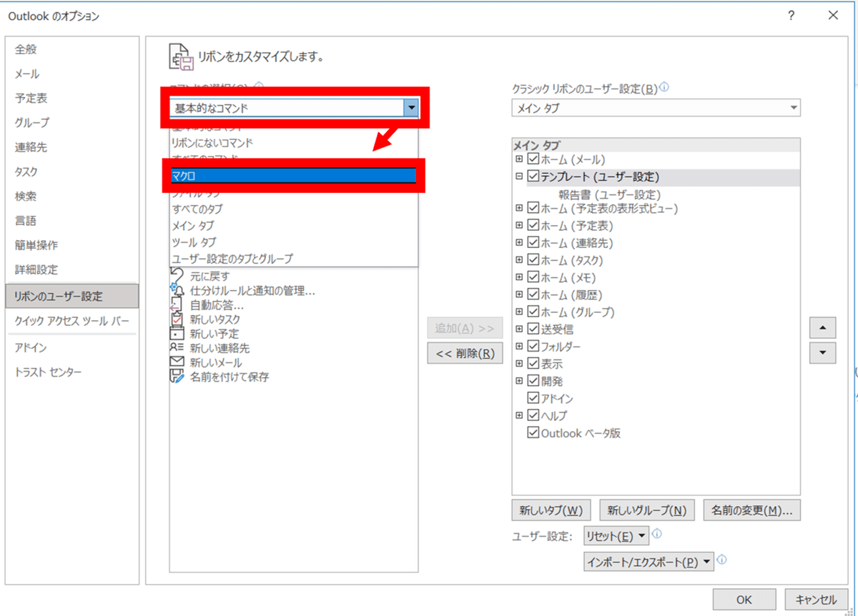Select the ホーム (メモ) tree row
The height and width of the screenshot is (616, 858).
pos(568,277)
